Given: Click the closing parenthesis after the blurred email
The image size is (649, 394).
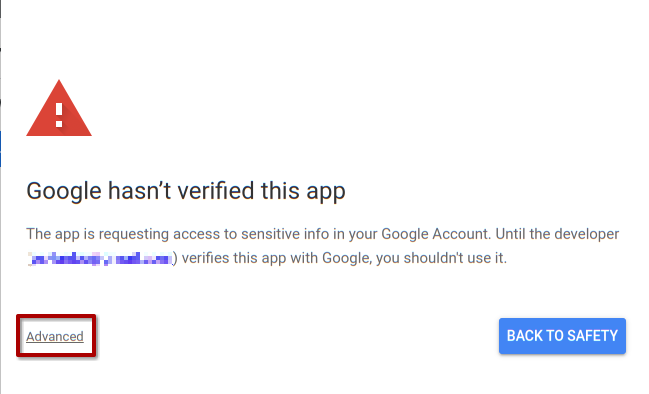Looking at the screenshot, I should [x=175, y=259].
